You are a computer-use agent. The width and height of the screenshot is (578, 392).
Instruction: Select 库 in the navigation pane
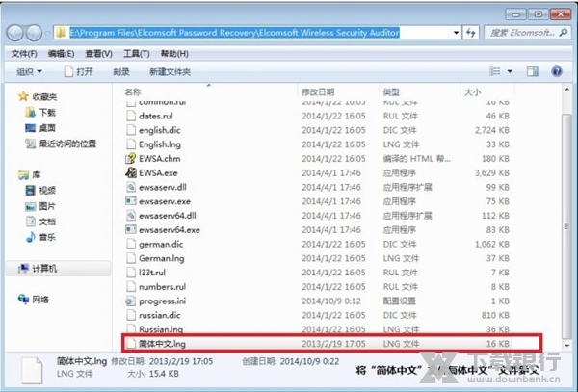pyautogui.click(x=37, y=174)
